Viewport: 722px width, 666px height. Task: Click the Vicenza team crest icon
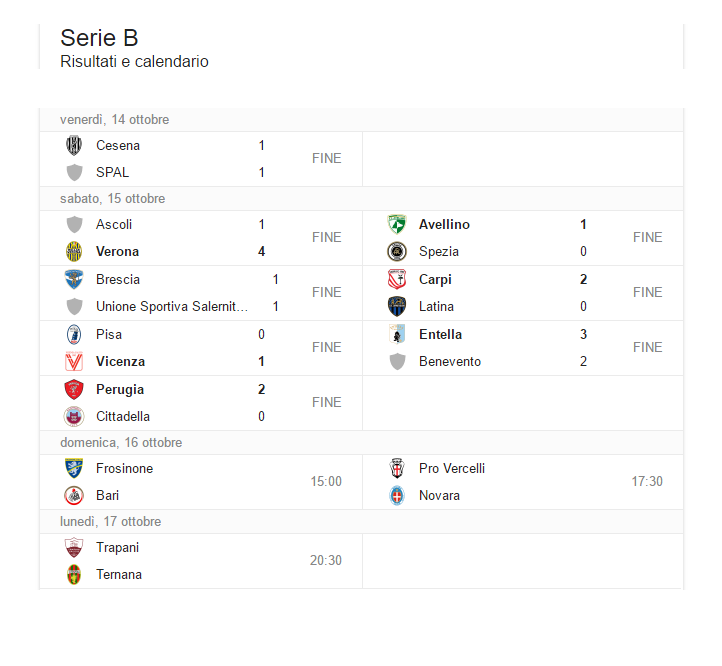(x=74, y=361)
